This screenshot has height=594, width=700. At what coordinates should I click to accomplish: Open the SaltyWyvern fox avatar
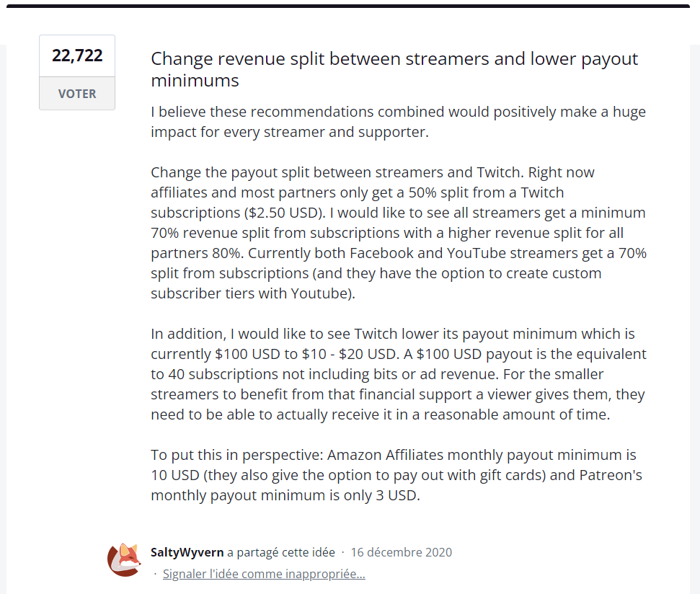[124, 559]
